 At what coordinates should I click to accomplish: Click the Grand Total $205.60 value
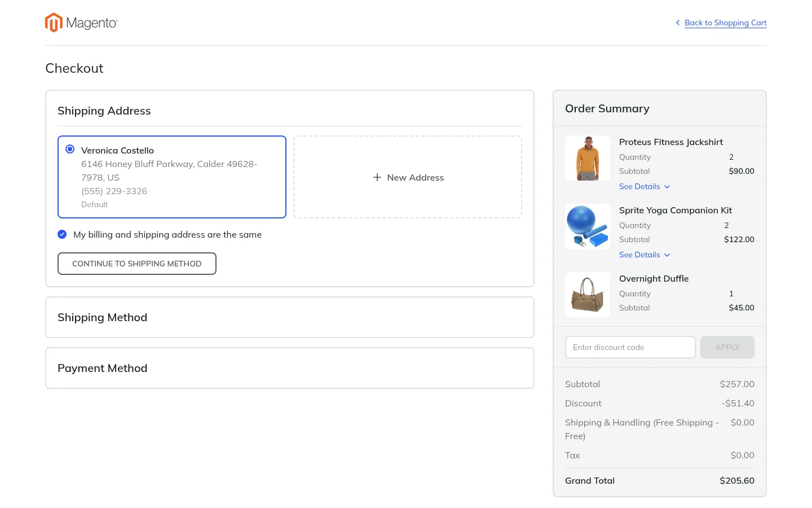[737, 481]
